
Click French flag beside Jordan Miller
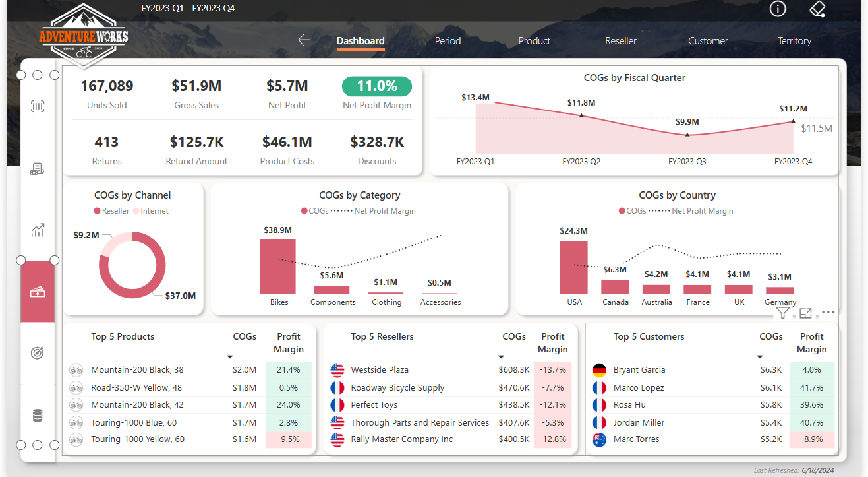[599, 422]
